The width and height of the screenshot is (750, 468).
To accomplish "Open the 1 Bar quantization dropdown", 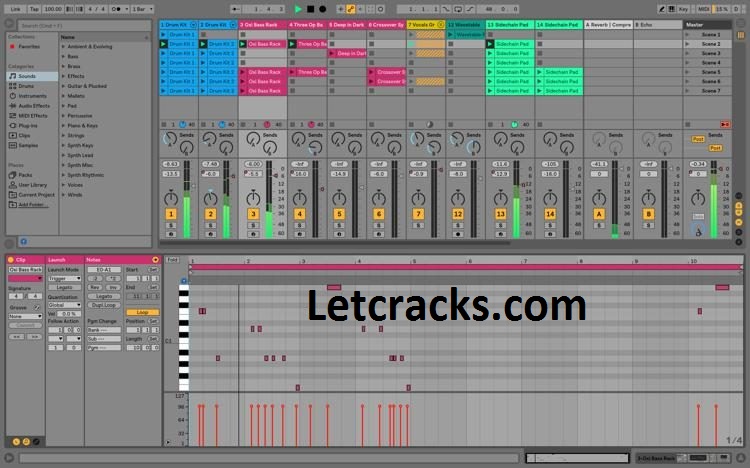I will [142, 9].
